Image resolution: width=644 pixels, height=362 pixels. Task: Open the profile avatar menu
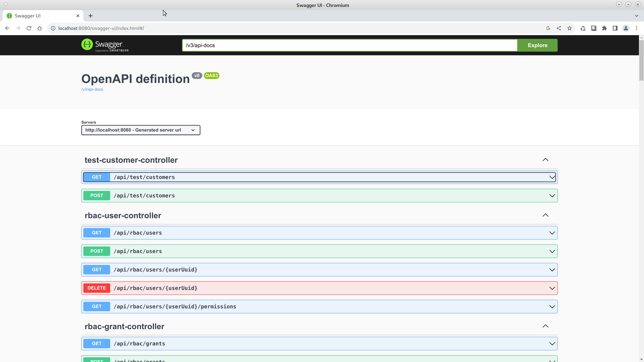tap(626, 28)
